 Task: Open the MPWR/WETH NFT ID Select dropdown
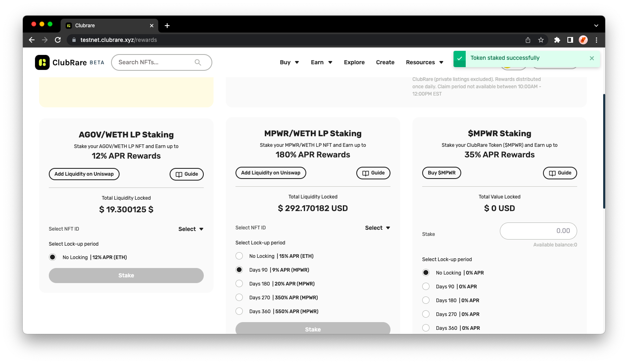click(377, 228)
